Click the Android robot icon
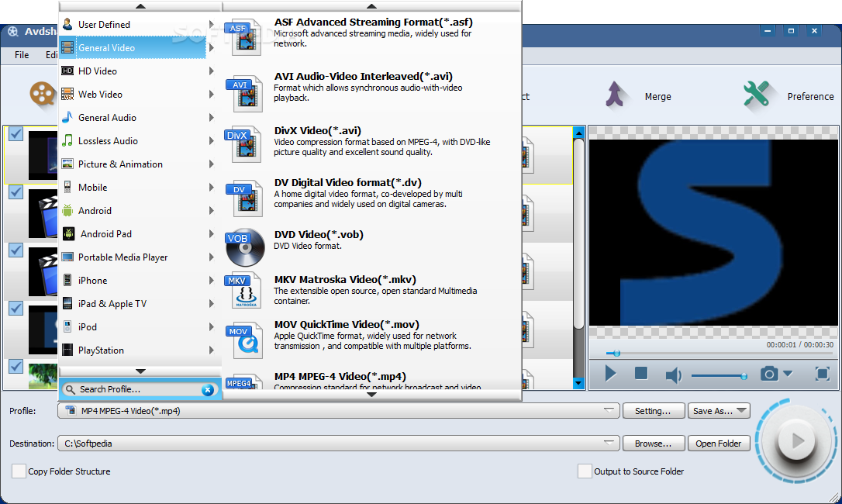The height and width of the screenshot is (504, 842). (67, 211)
